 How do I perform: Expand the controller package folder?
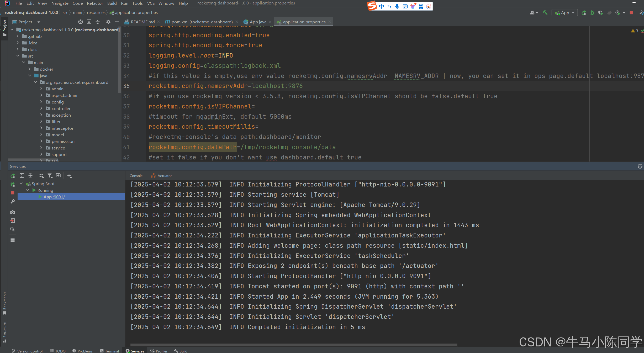[41, 108]
